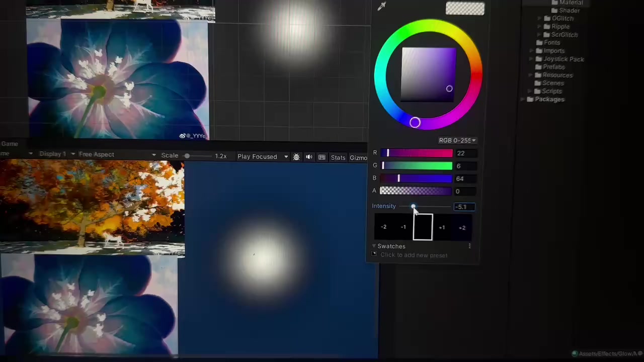Viewport: 644px width, 362px height.
Task: Click the Intensity slider track
Action: click(433, 206)
